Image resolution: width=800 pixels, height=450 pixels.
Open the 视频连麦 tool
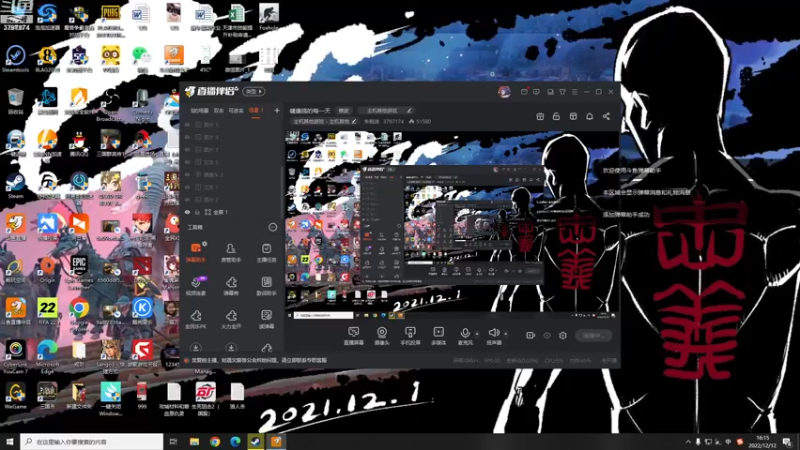tap(195, 286)
